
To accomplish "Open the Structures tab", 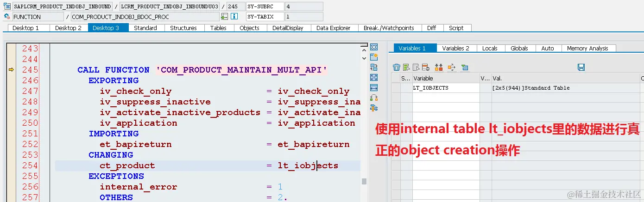I will point(183,28).
